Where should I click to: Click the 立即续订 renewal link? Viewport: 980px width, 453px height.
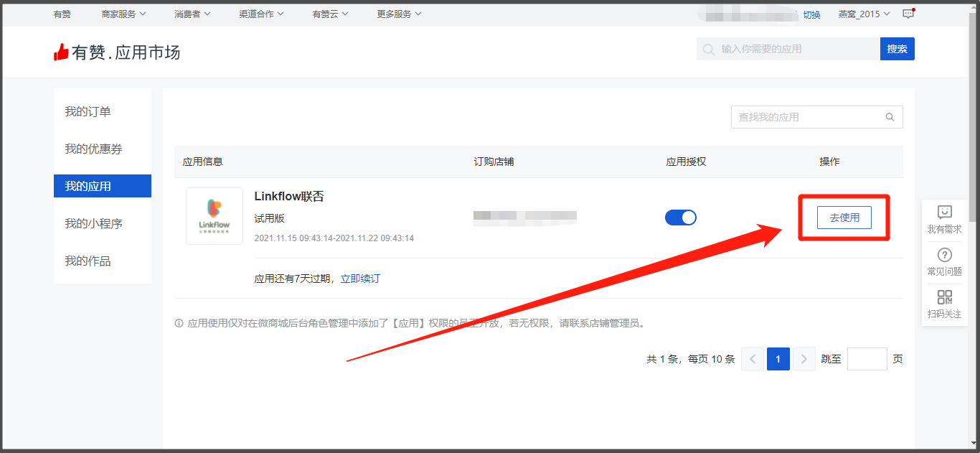click(360, 279)
